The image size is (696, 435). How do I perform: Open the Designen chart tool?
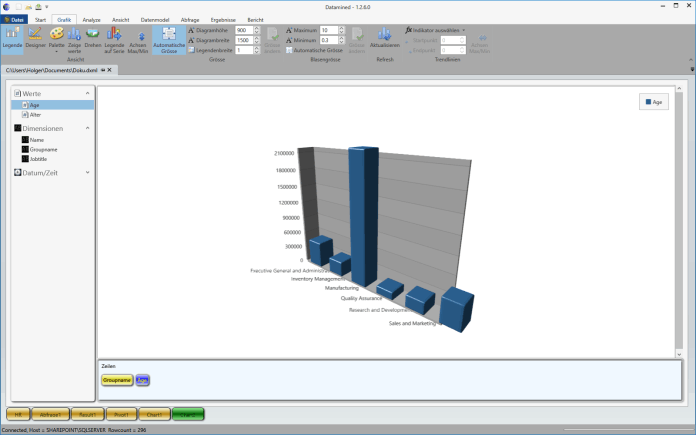click(35, 38)
